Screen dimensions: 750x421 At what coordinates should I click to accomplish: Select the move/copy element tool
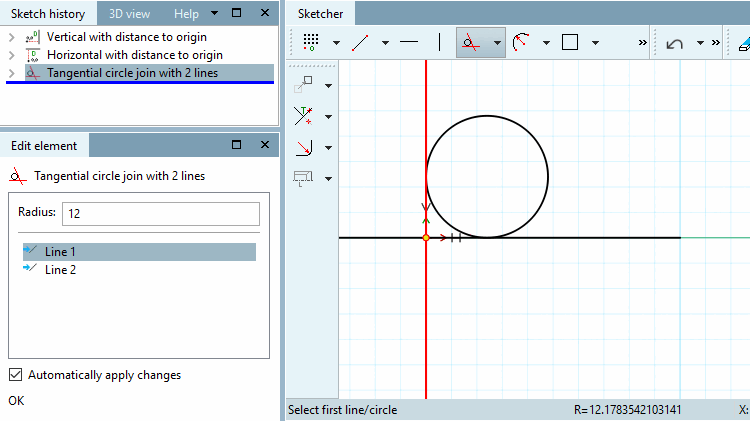click(x=303, y=85)
